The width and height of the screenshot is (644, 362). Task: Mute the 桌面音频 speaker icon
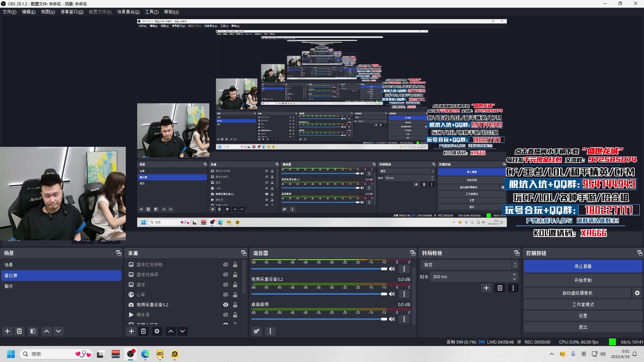pyautogui.click(x=392, y=319)
